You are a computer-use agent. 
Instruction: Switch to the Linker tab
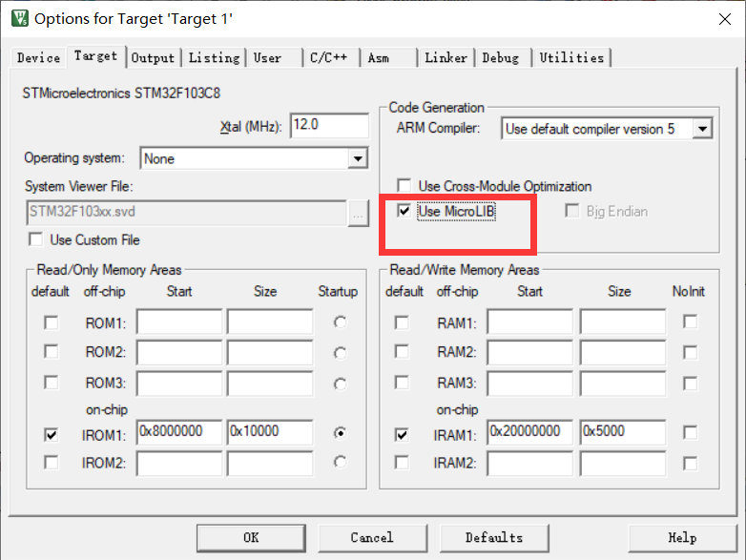click(x=446, y=58)
